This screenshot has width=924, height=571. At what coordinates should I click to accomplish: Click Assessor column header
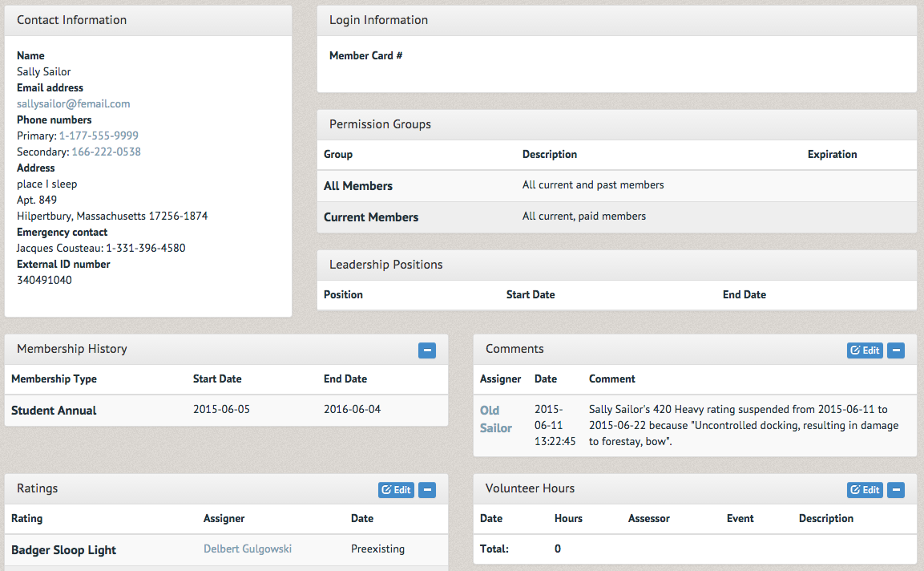[649, 519]
